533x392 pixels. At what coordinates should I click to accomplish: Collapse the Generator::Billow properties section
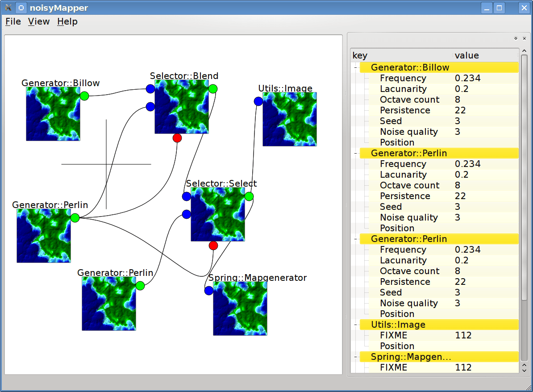355,67
